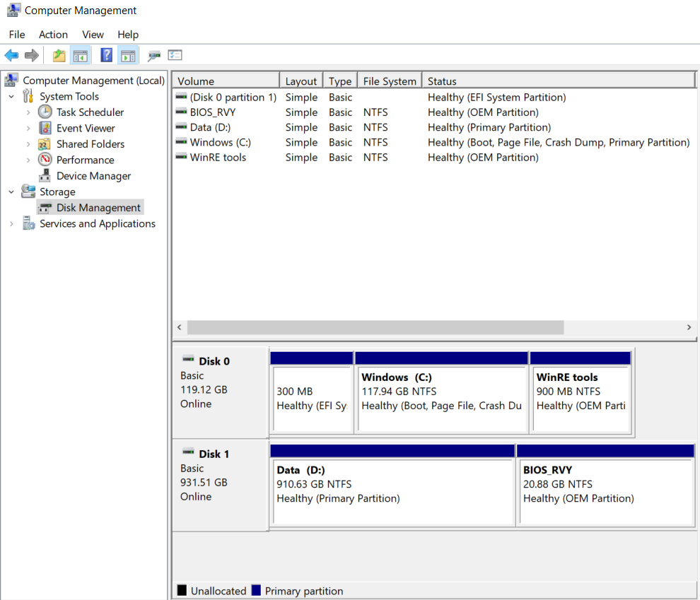This screenshot has height=600, width=700.
Task: Click the Computer Management title bar icon
Action: (13, 10)
